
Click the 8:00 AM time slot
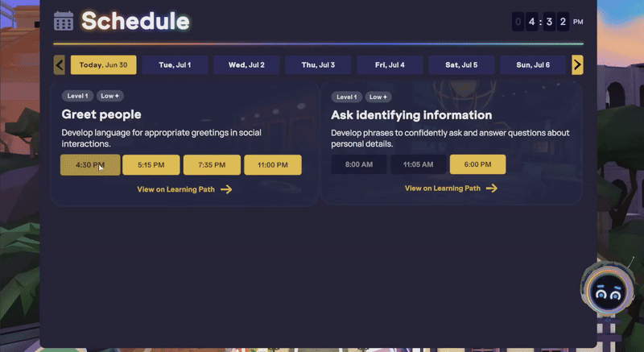(x=359, y=164)
